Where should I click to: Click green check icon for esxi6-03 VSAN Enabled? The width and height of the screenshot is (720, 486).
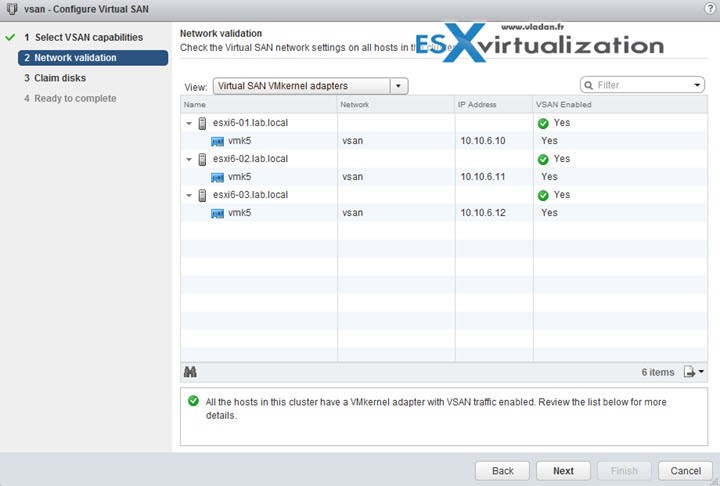pyautogui.click(x=543, y=195)
